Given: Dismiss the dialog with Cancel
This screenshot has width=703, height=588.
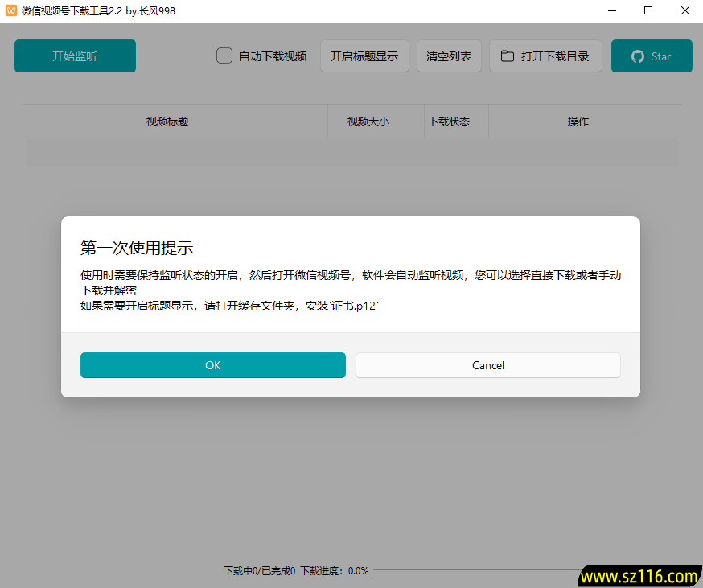Looking at the screenshot, I should 487,365.
